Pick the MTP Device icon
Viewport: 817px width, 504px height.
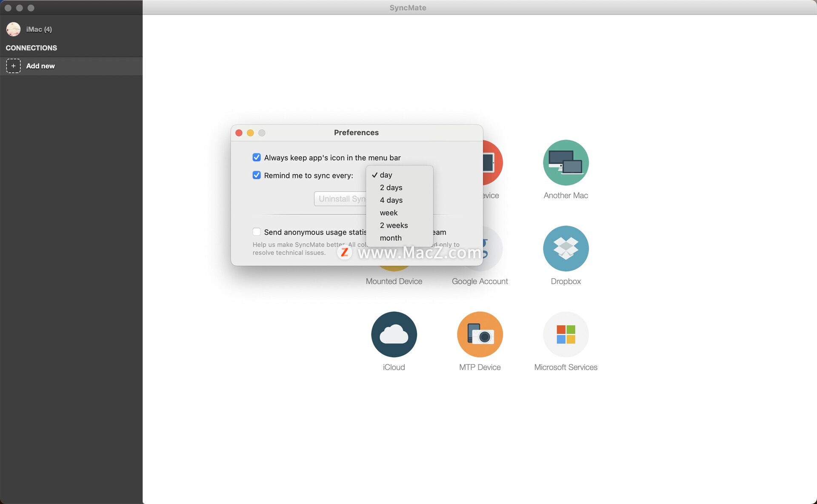point(480,334)
